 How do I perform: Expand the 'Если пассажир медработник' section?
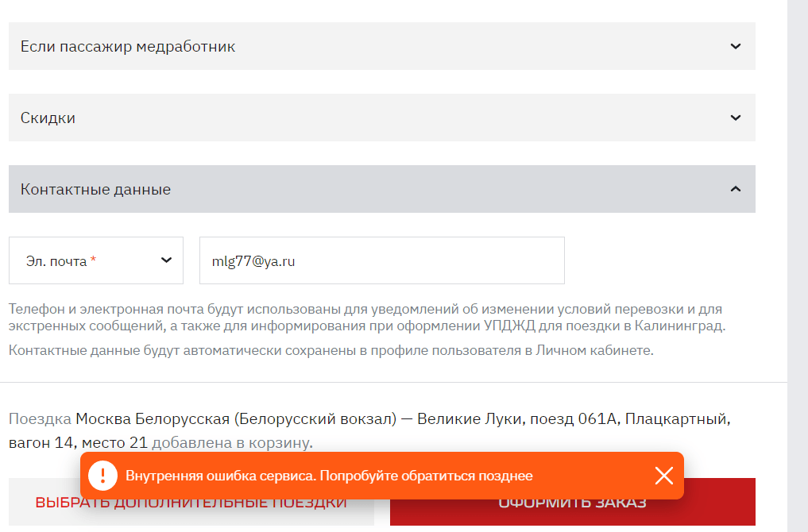pyautogui.click(x=382, y=46)
